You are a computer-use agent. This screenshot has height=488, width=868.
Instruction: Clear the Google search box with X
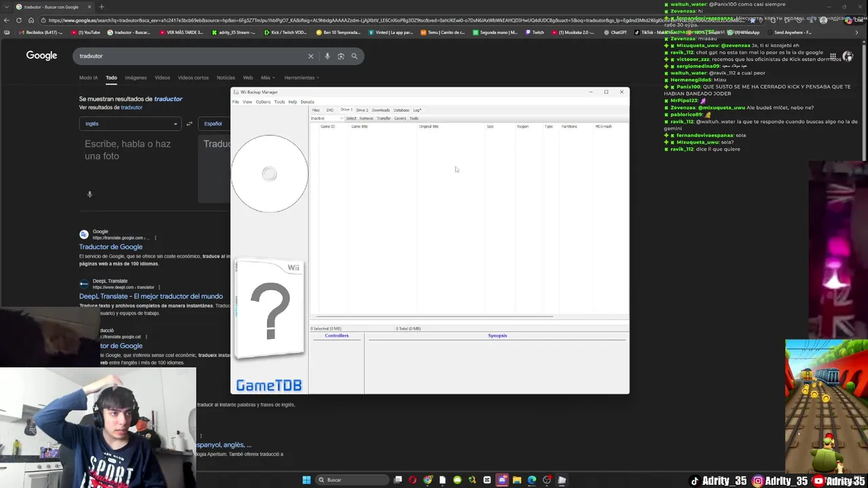tap(311, 56)
